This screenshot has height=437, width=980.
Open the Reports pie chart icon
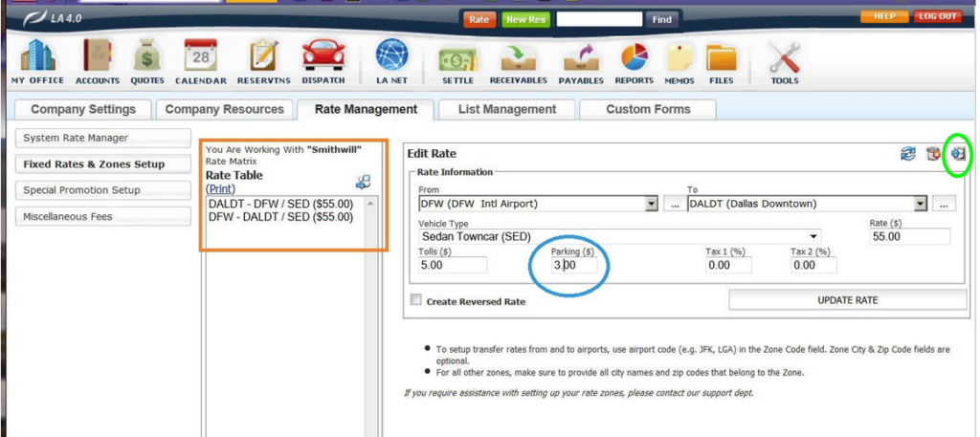coord(634,57)
